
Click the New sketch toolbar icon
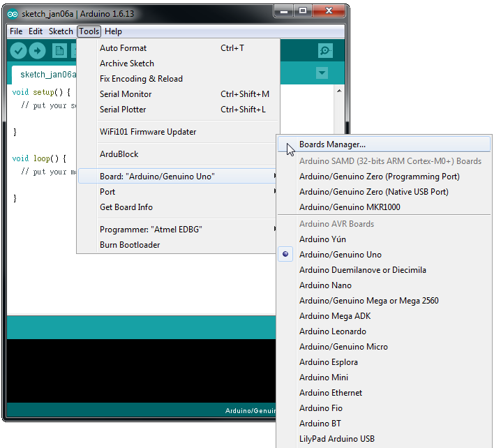[x=59, y=50]
